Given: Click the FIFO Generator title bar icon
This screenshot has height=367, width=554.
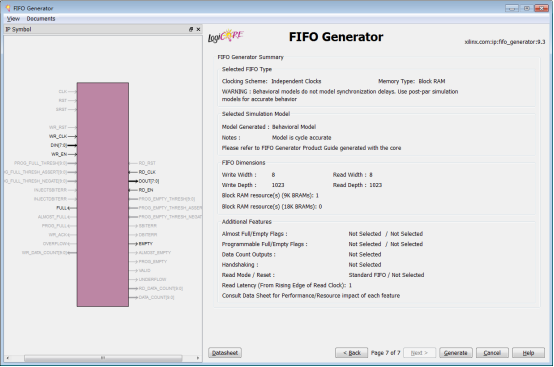Looking at the screenshot, I should (x=8, y=8).
